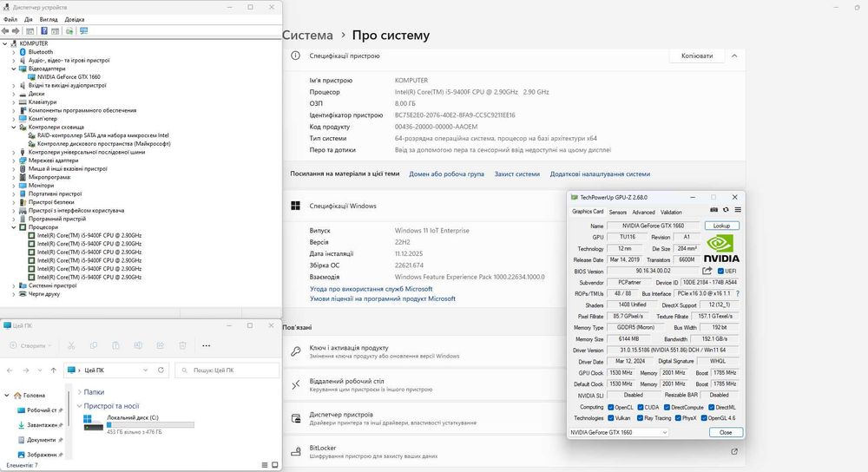Click Delete trash icon in Explorer toolbar

click(182, 345)
